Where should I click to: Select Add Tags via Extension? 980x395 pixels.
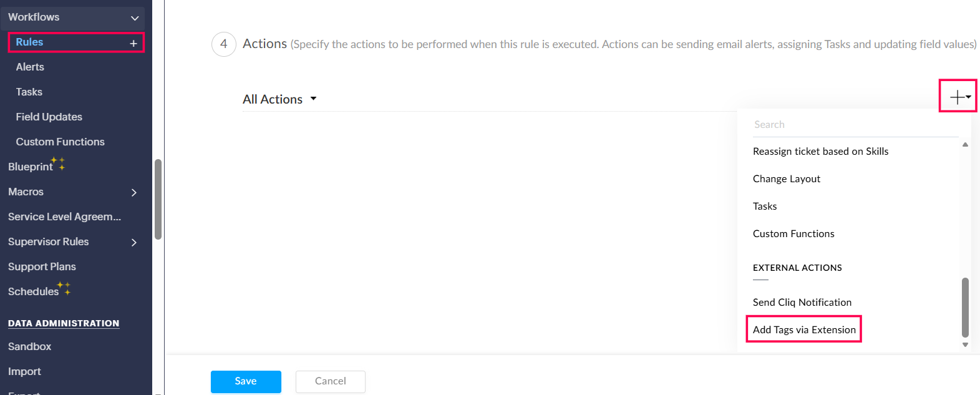click(803, 329)
